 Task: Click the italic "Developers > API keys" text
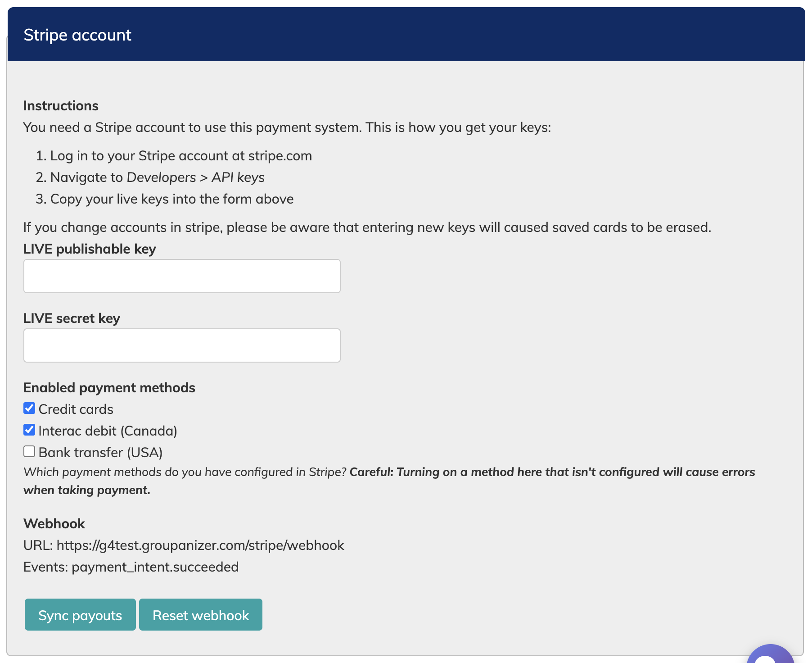pyautogui.click(x=195, y=177)
